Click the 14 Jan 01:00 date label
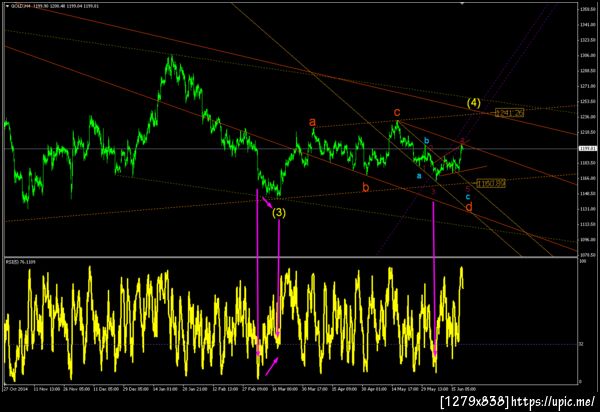This screenshot has width=600, height=412. (165, 389)
